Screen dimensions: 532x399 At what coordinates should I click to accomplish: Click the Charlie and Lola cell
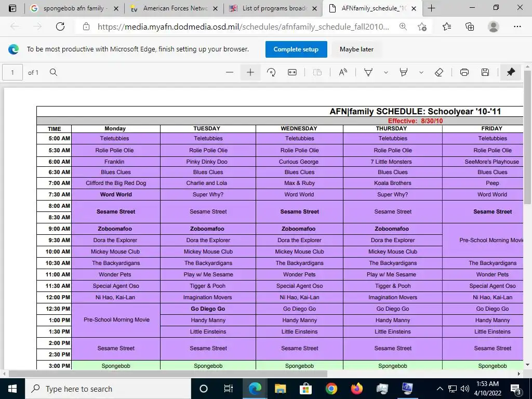[x=208, y=183]
